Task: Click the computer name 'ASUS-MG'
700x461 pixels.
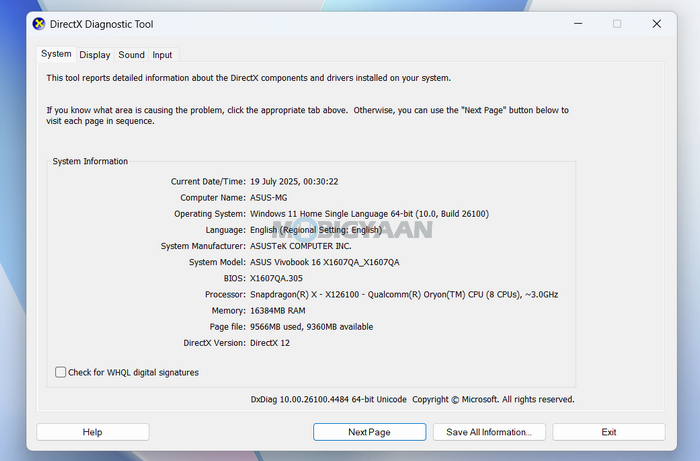Action: coord(269,198)
